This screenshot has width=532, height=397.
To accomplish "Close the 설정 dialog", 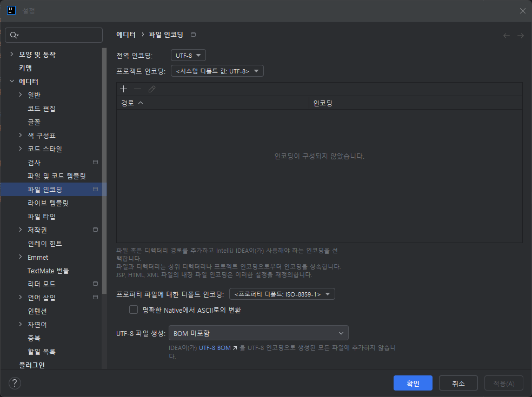I will pyautogui.click(x=522, y=11).
